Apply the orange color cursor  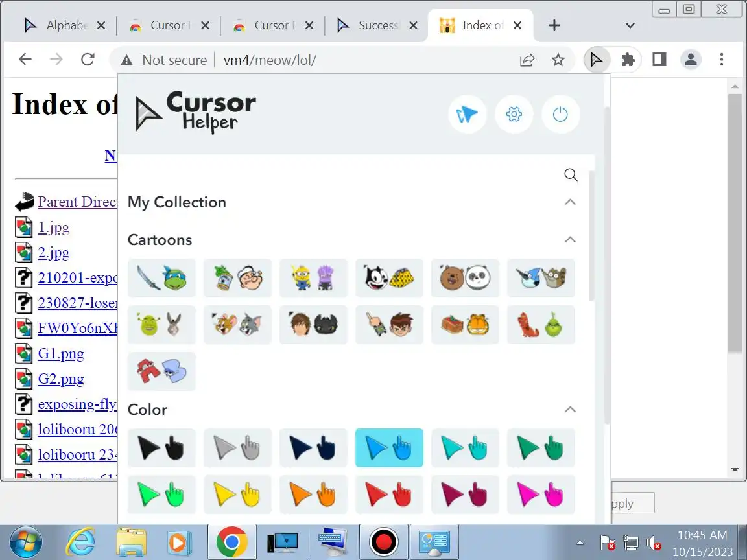(x=313, y=495)
